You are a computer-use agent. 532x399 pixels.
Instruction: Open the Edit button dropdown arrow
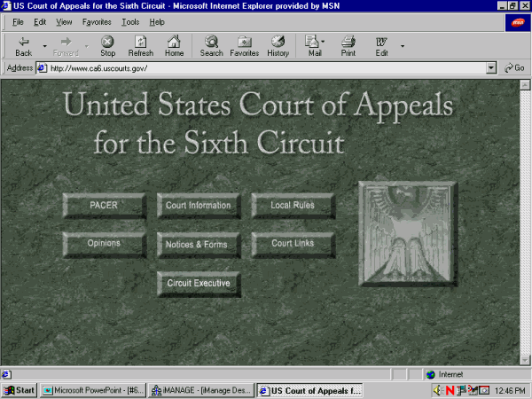[403, 46]
